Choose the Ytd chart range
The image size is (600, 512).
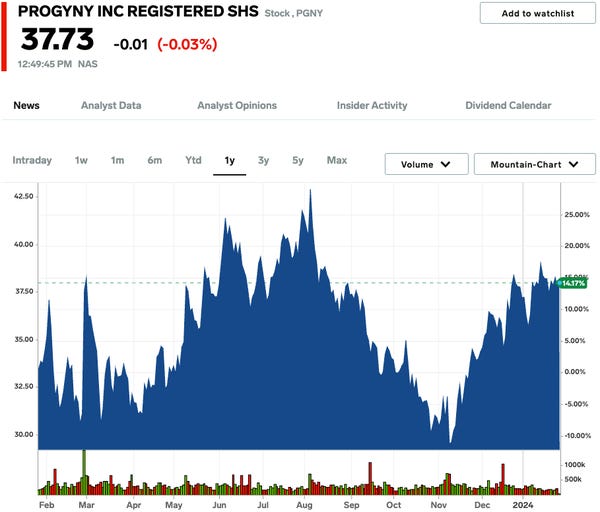click(193, 160)
